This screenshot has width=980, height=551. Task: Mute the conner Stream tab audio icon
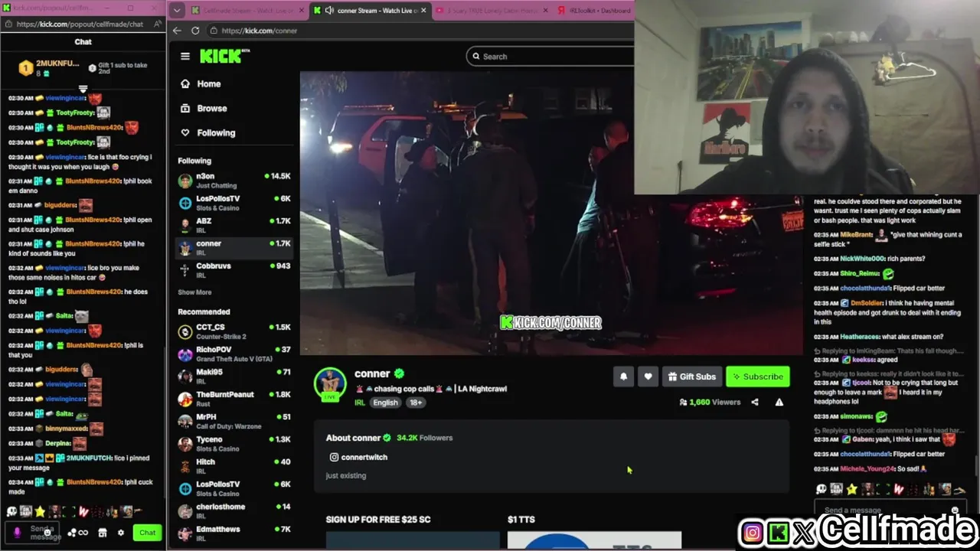pos(329,11)
